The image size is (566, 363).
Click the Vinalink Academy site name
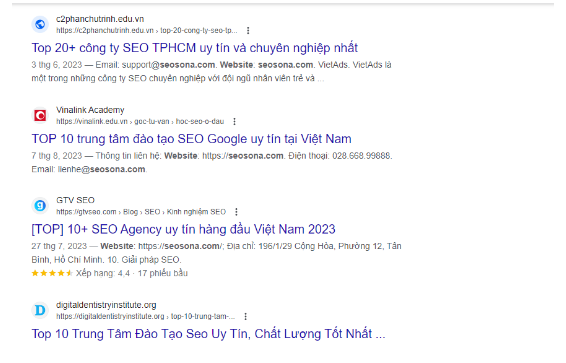[90, 110]
